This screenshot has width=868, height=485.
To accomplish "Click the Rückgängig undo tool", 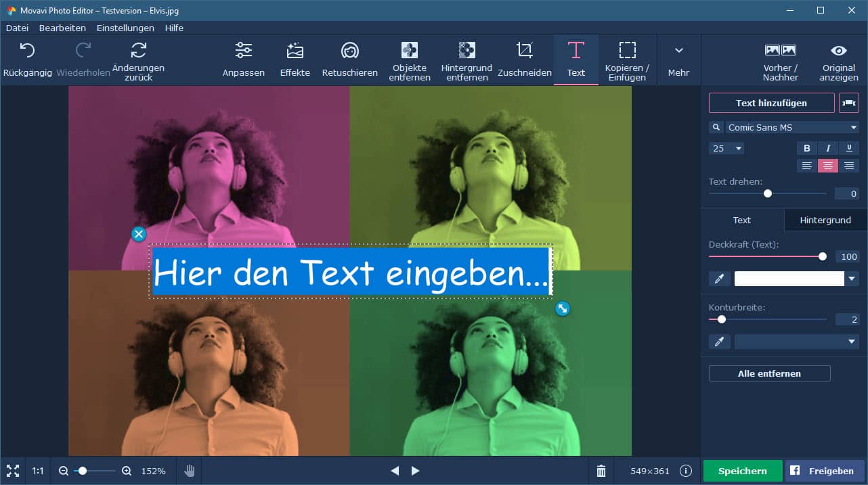I will pyautogui.click(x=27, y=60).
